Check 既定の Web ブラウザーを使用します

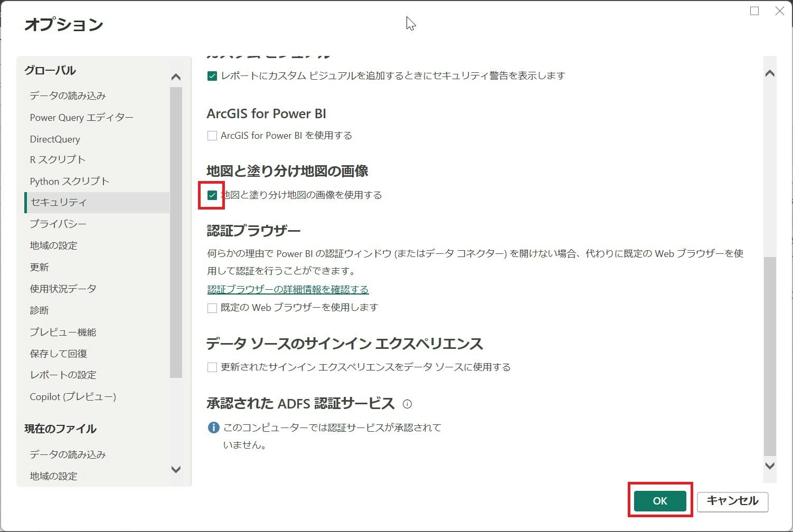tap(212, 308)
